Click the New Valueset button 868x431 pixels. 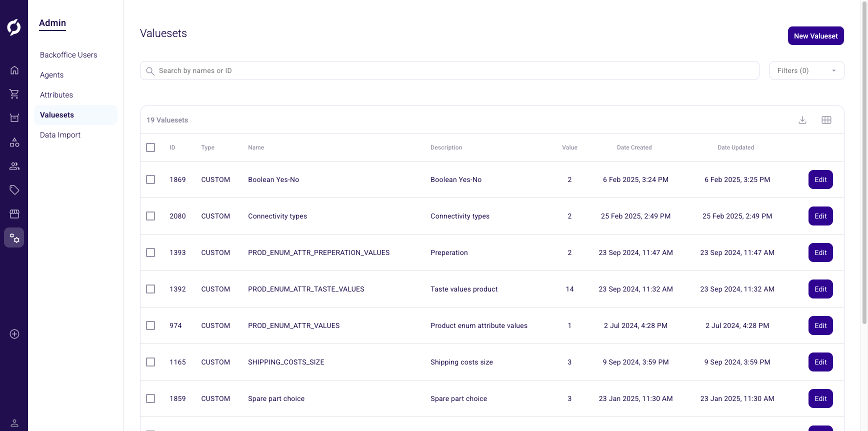point(815,36)
